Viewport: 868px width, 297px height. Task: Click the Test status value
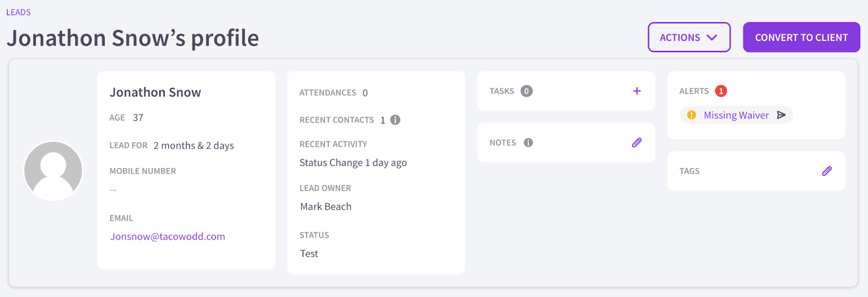309,254
